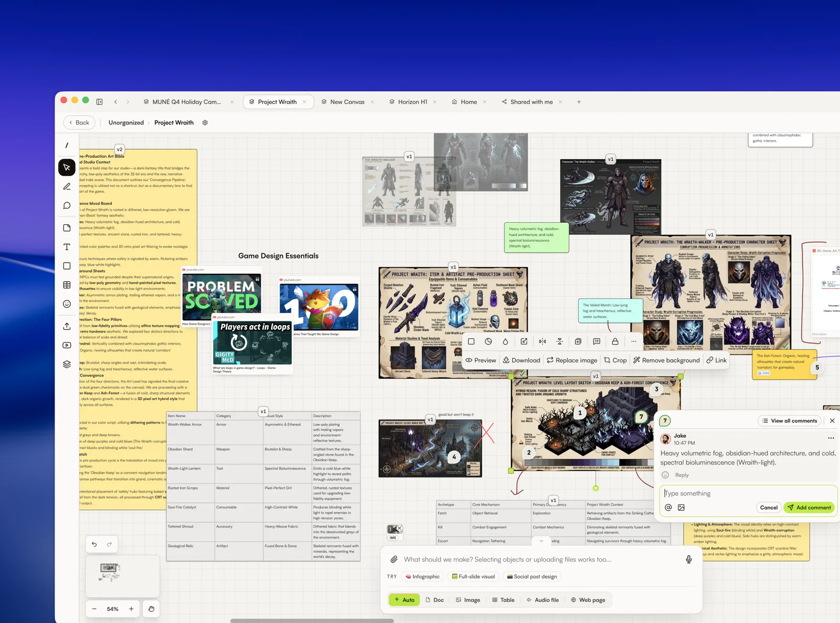Toggle the sidebar panel icon

(99, 102)
